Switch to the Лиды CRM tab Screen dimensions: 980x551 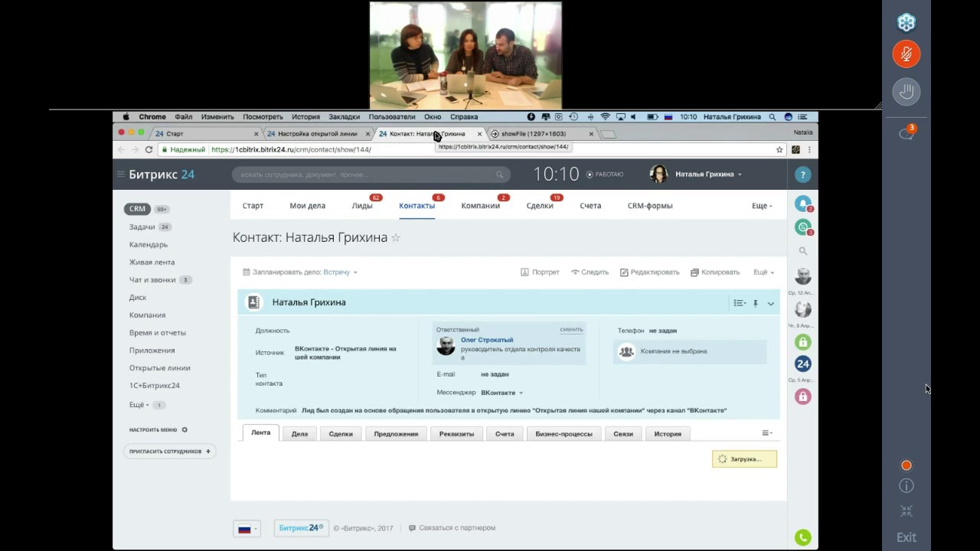[362, 206]
